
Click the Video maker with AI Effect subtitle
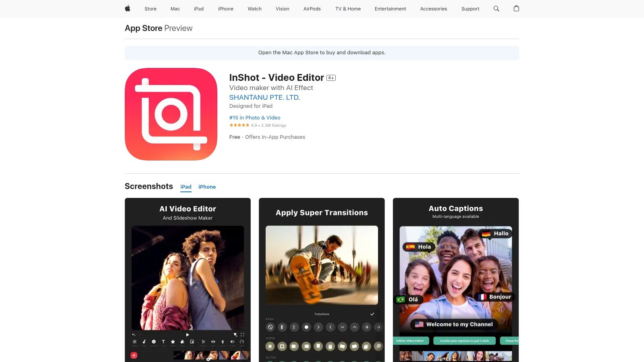click(271, 88)
